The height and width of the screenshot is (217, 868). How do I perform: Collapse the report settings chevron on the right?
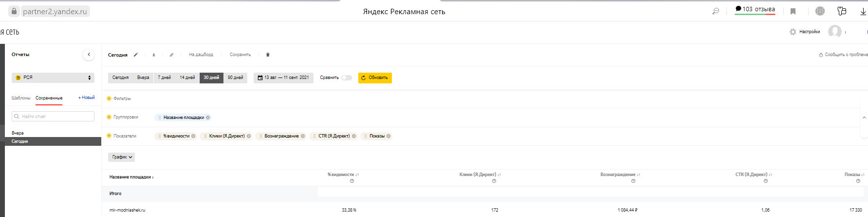[x=864, y=118]
